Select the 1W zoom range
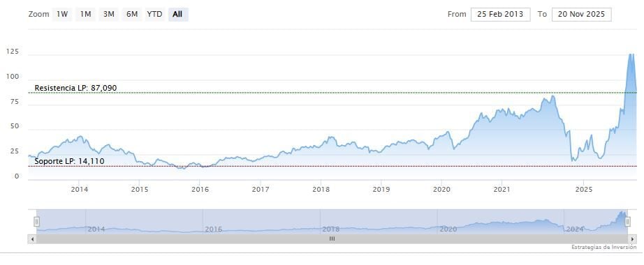Screen dimensions: 644x265 click(62, 15)
